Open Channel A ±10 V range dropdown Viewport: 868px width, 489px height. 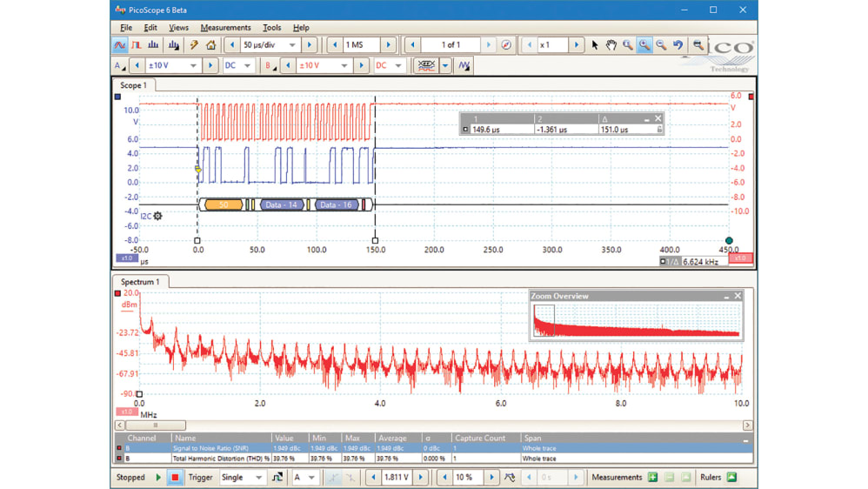point(193,66)
